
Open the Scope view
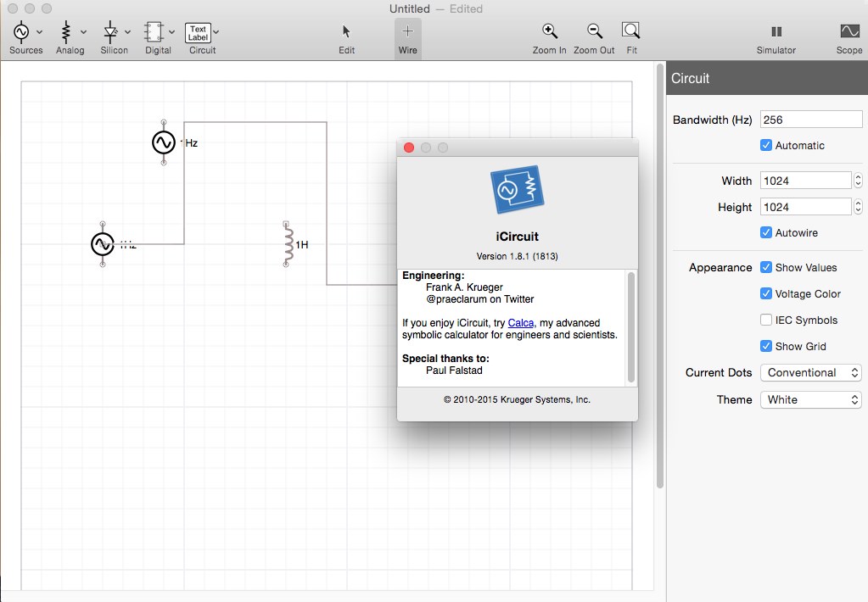(x=849, y=31)
